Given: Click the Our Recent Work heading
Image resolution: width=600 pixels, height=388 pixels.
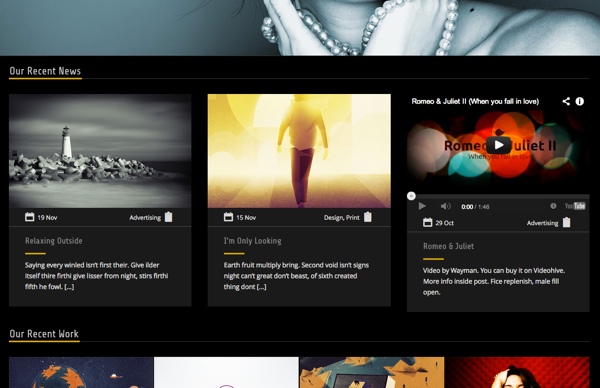Looking at the screenshot, I should (44, 334).
